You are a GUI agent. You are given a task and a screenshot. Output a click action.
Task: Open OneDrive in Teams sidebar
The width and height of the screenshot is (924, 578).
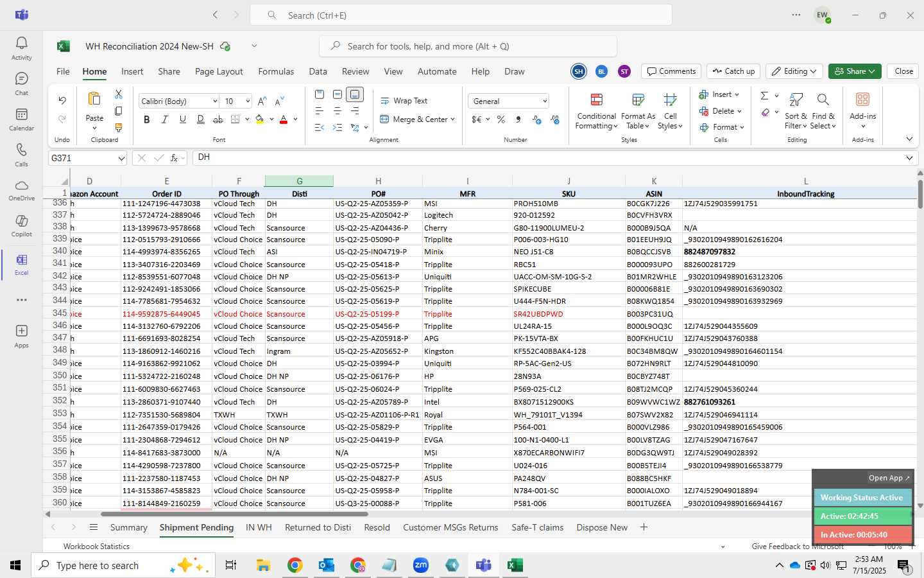click(21, 189)
